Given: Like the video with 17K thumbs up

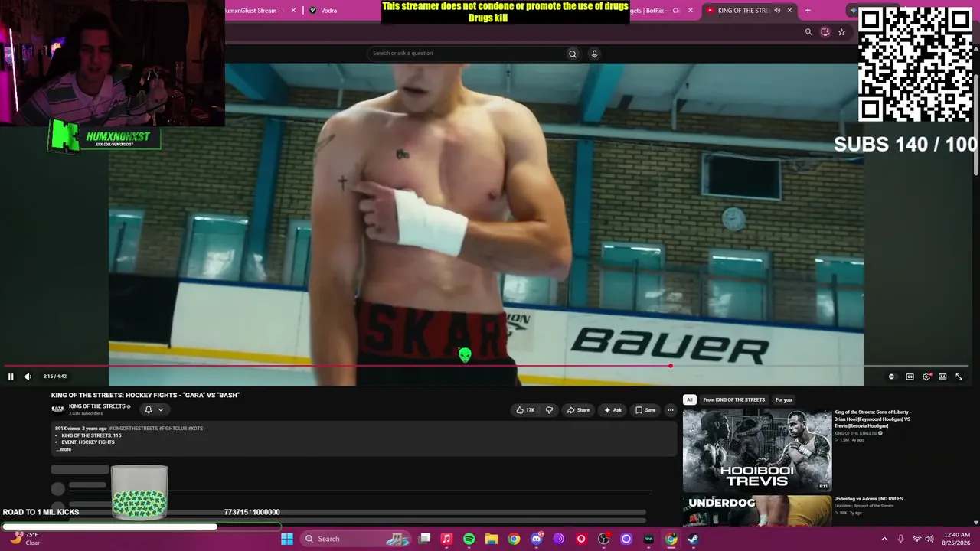Looking at the screenshot, I should click(526, 410).
